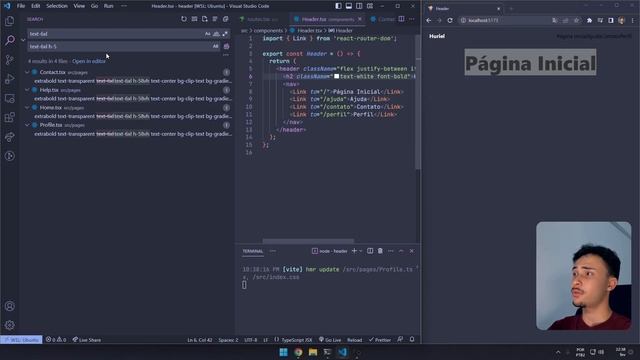The height and width of the screenshot is (360, 640).
Task: Maximize terminal panel with chevron
Action: (401, 251)
